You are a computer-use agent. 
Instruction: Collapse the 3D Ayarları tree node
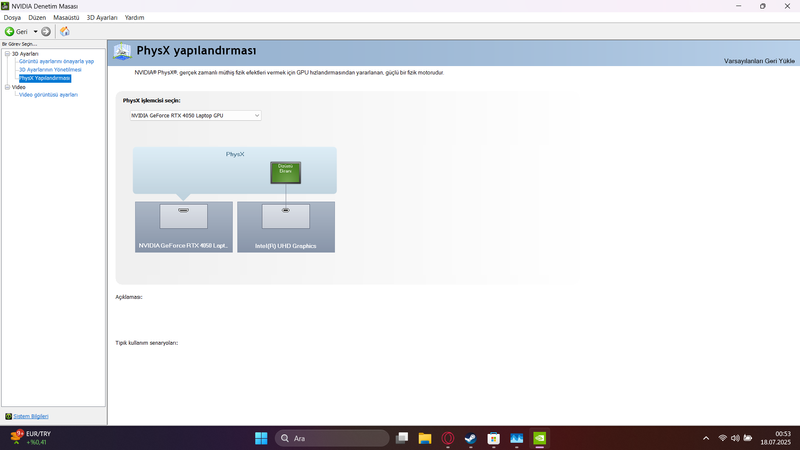click(x=8, y=54)
